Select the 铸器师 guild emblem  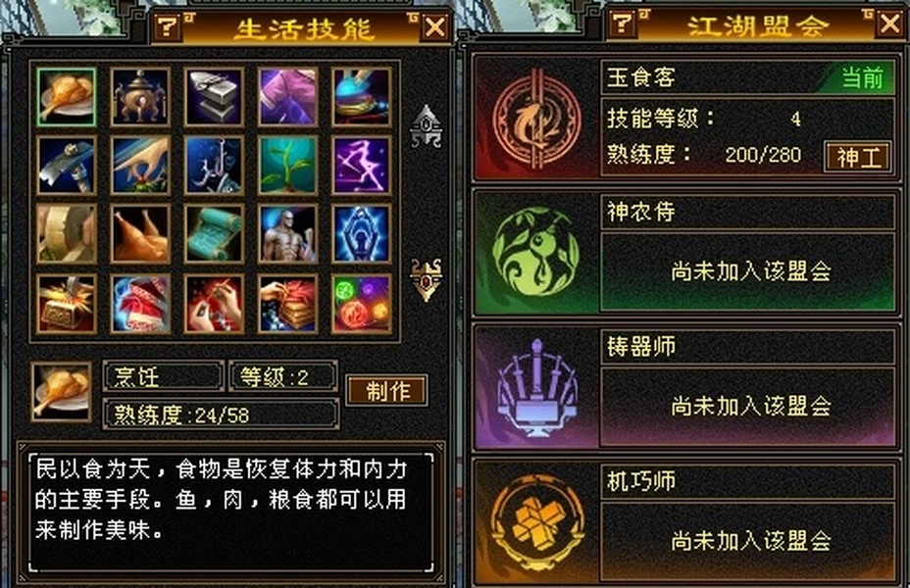pyautogui.click(x=536, y=388)
